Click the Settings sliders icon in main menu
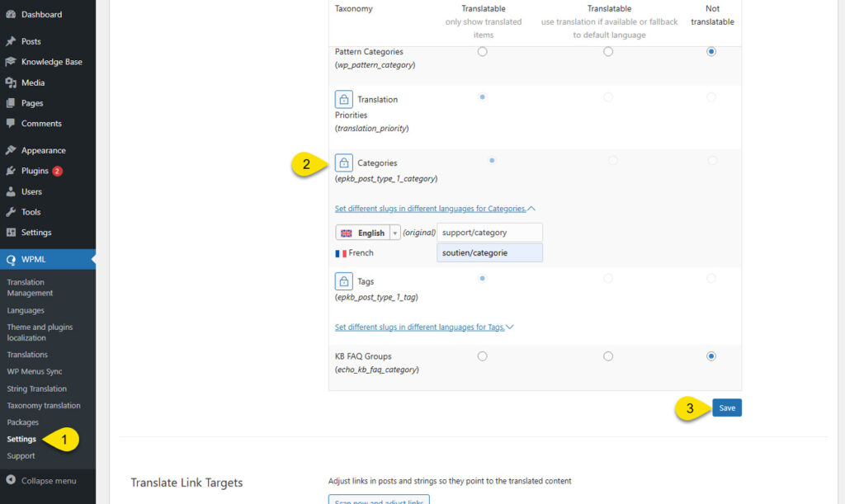845x504 pixels. pos(10,232)
